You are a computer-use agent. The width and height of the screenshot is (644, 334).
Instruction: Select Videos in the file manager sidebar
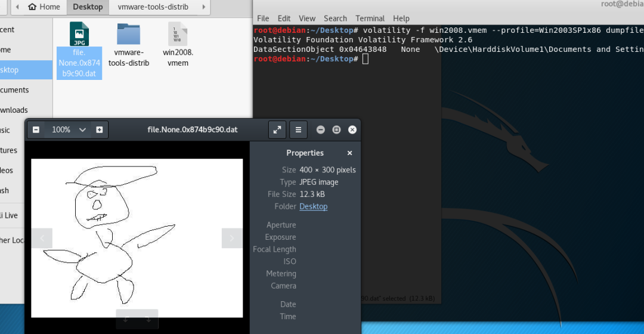[13, 171]
